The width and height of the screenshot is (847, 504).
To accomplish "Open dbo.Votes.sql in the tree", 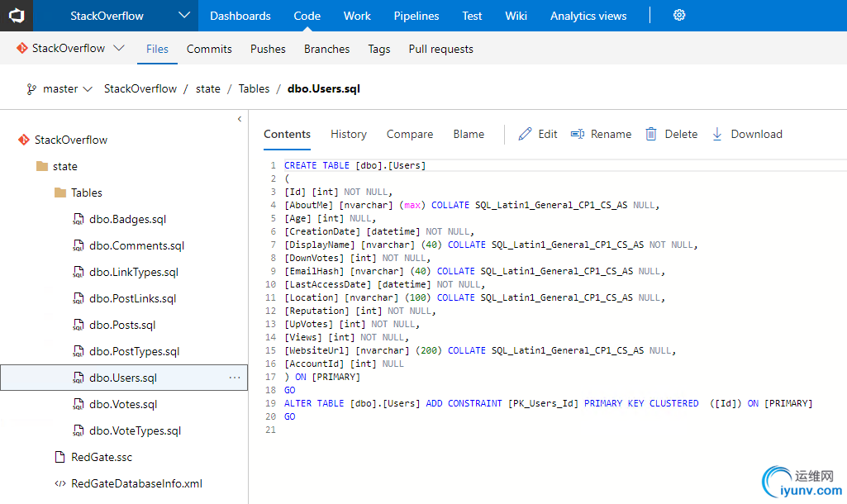I will [x=124, y=404].
